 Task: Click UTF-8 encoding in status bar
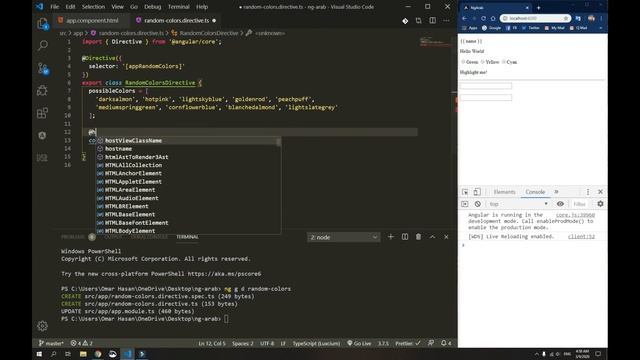coord(267,343)
